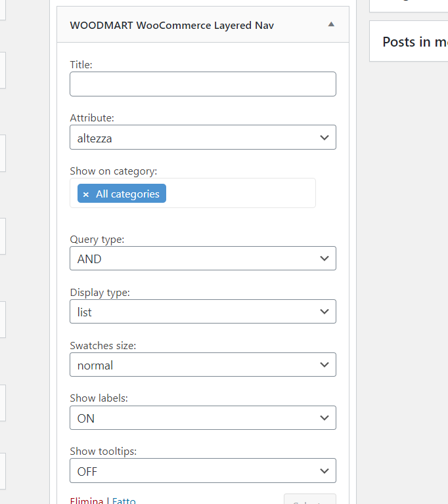Focus the Title text field
The width and height of the screenshot is (448, 504).
point(202,84)
